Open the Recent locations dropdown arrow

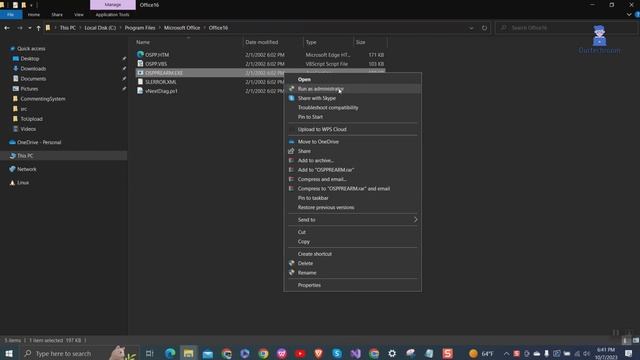click(29, 28)
